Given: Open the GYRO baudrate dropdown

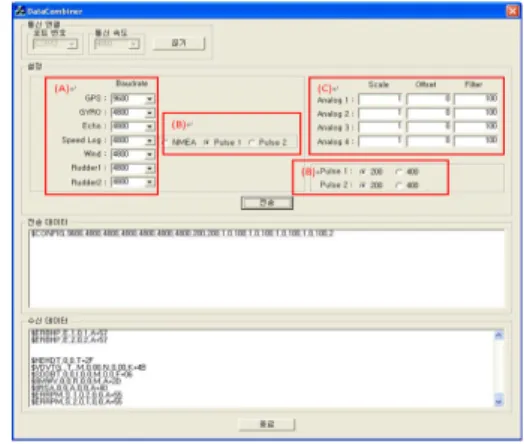Looking at the screenshot, I should point(150,113).
